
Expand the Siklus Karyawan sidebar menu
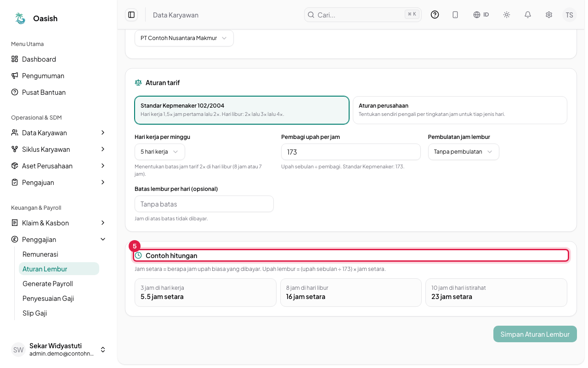(x=58, y=149)
